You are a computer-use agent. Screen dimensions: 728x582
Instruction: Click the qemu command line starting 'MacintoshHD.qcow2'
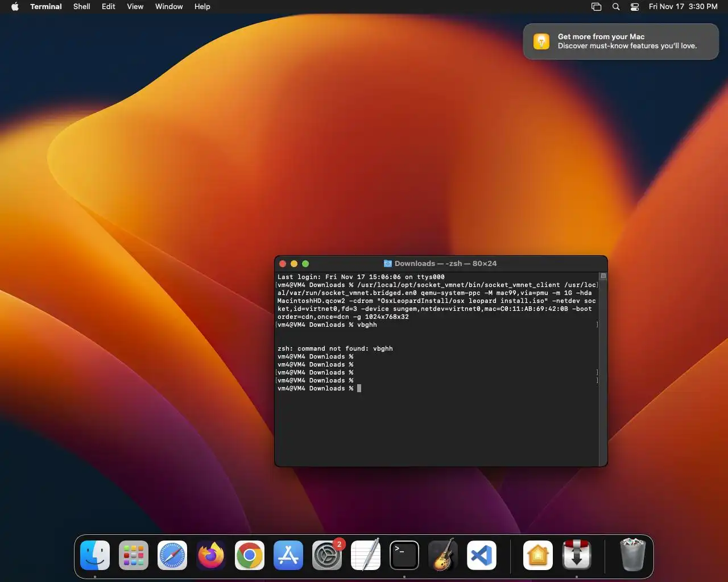pos(437,301)
